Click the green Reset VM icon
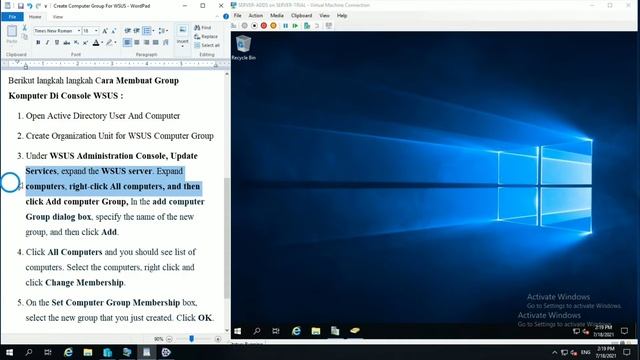The image size is (640, 360). (x=295, y=25)
